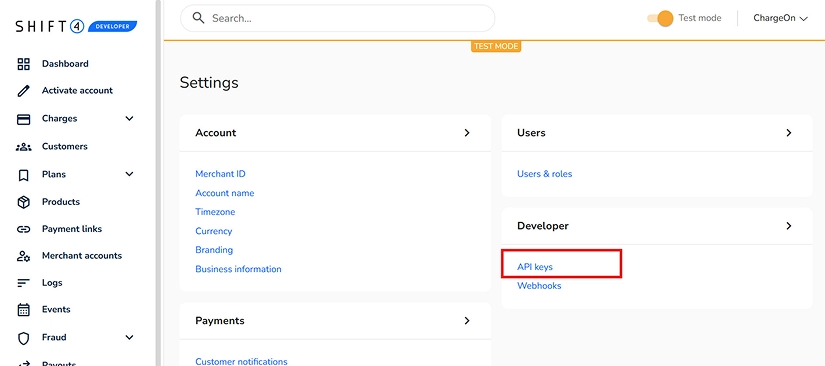This screenshot has width=825, height=366.
Task: Open Account section via its arrow
Action: click(467, 133)
